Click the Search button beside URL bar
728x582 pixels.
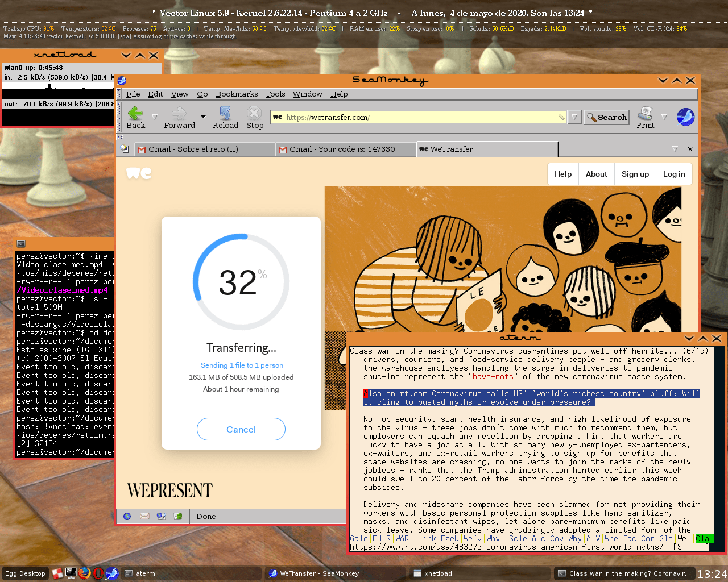606,117
